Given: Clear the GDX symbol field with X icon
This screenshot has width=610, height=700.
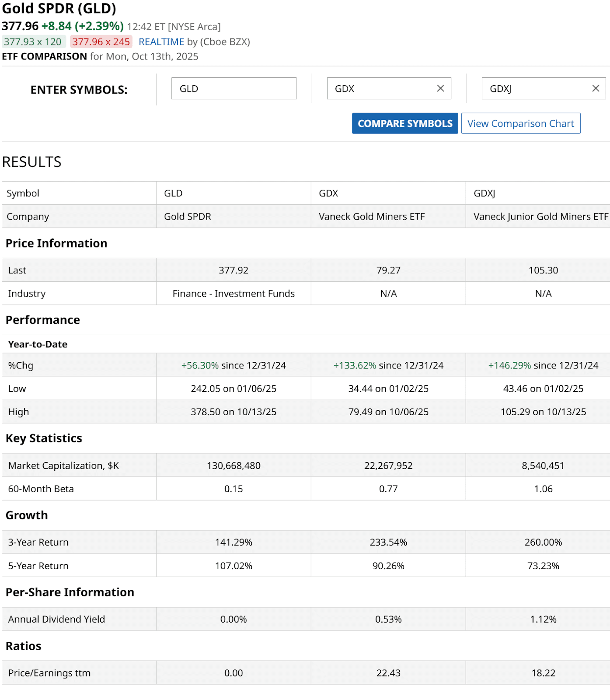Looking at the screenshot, I should point(440,88).
